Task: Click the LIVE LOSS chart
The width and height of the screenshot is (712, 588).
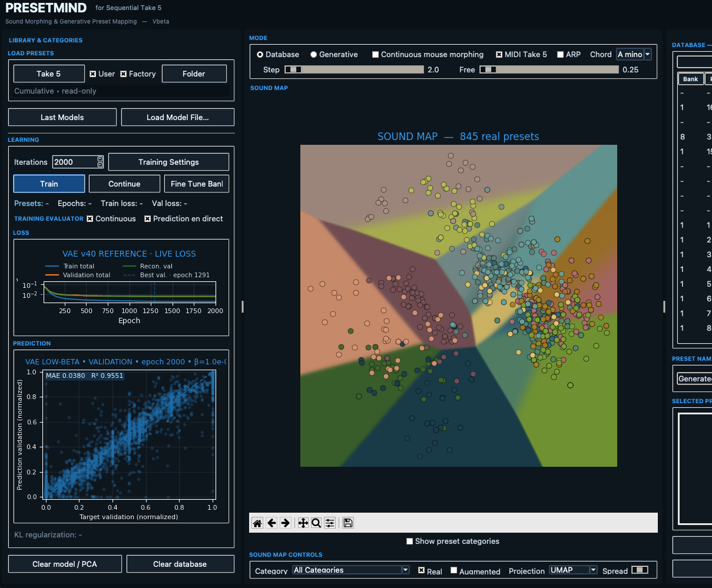Action: [x=129, y=291]
